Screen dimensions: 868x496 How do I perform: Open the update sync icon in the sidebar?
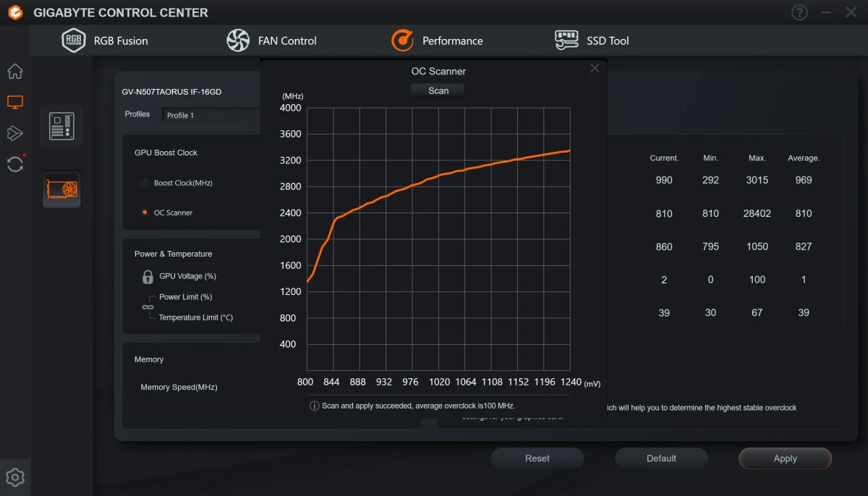pos(15,164)
